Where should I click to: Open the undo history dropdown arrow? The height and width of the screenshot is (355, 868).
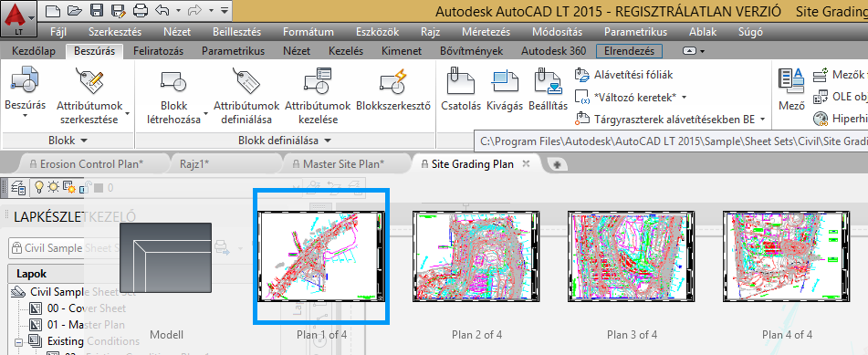(178, 11)
